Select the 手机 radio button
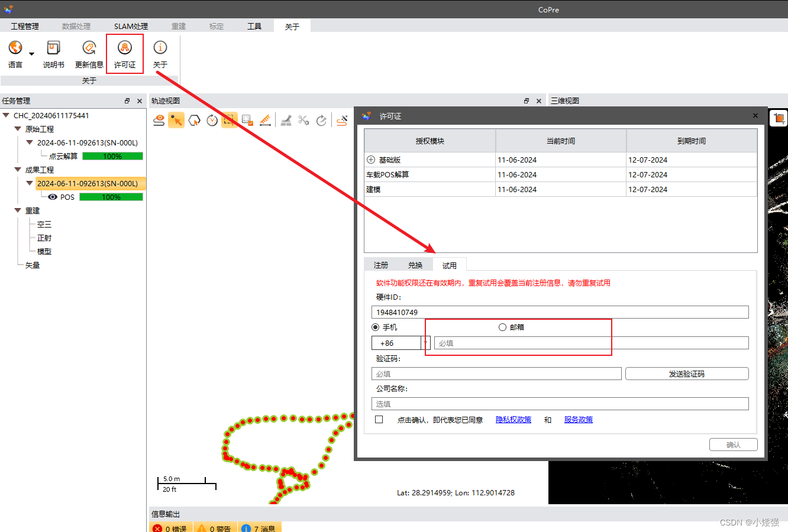The width and height of the screenshot is (788, 532). pos(375,327)
